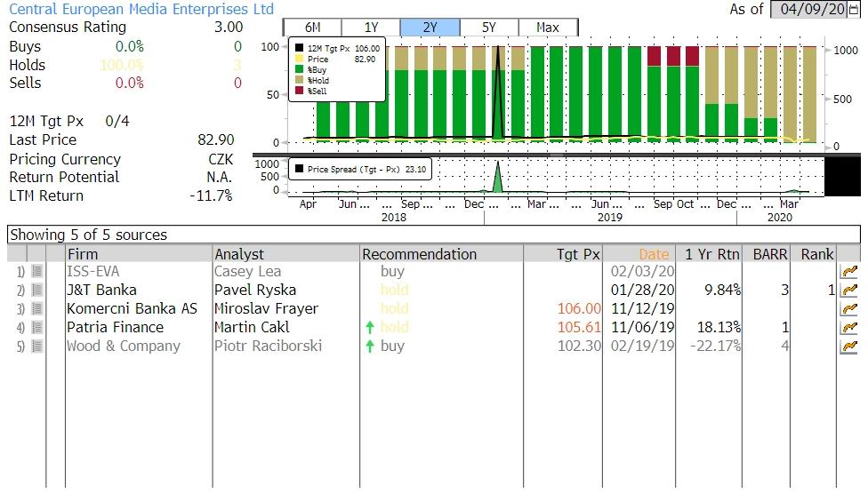This screenshot has height=494, width=868.
Task: Sort table by 1 Yr Rtn column
Action: (x=709, y=254)
